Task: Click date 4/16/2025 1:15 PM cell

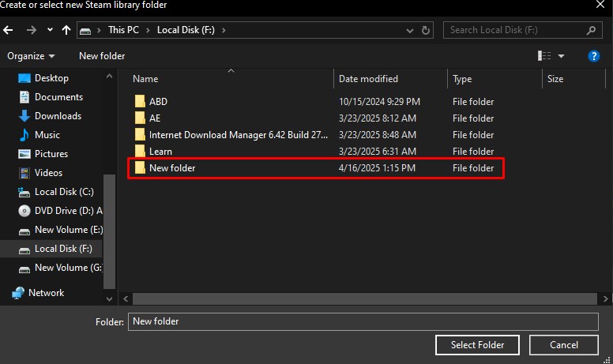Action: pos(377,168)
